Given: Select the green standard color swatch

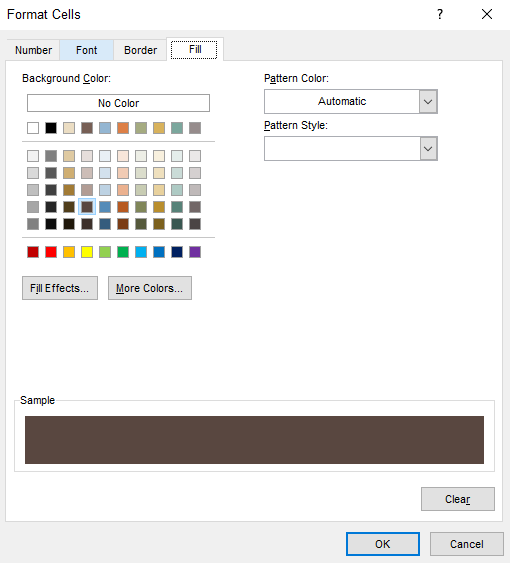Looking at the screenshot, I should (x=123, y=252).
